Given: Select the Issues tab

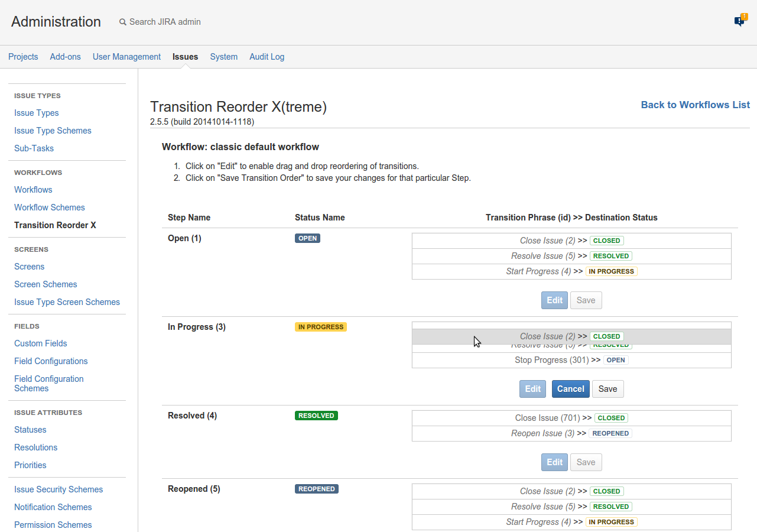Looking at the screenshot, I should [x=186, y=57].
